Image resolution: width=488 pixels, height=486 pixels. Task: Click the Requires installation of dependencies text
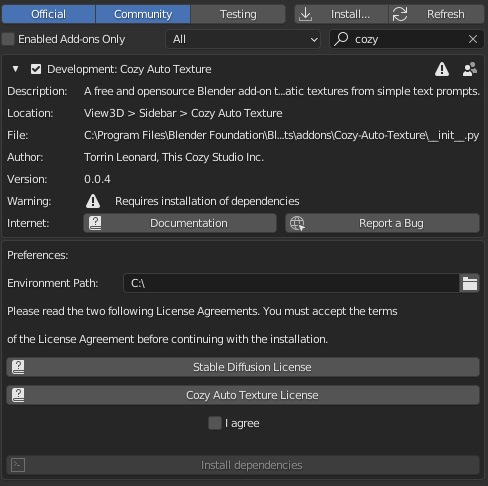tap(207, 201)
